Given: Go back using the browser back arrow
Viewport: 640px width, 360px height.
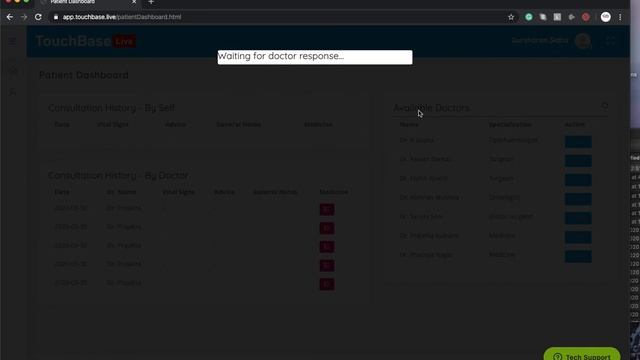Looking at the screenshot, I should [x=10, y=17].
